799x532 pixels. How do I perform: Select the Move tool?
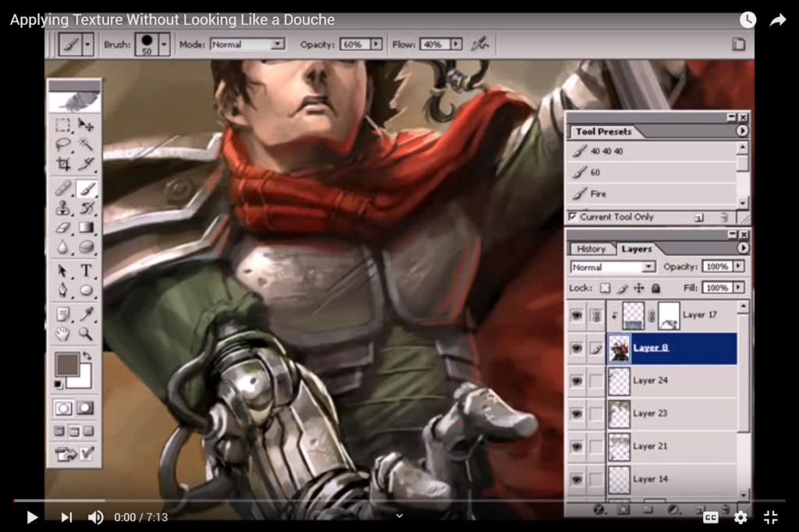[x=86, y=125]
